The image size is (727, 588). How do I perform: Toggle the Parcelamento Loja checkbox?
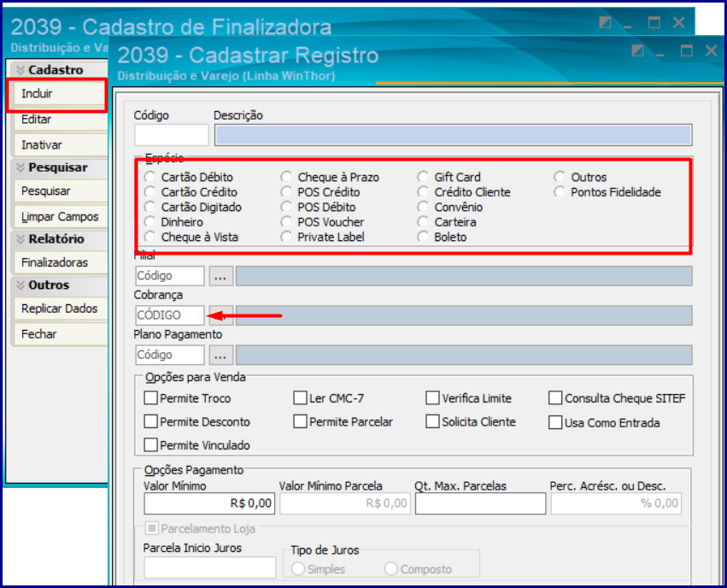(x=151, y=528)
